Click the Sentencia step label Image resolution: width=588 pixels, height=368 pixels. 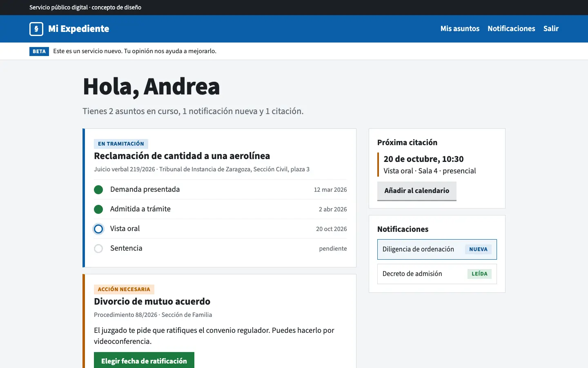(x=126, y=248)
